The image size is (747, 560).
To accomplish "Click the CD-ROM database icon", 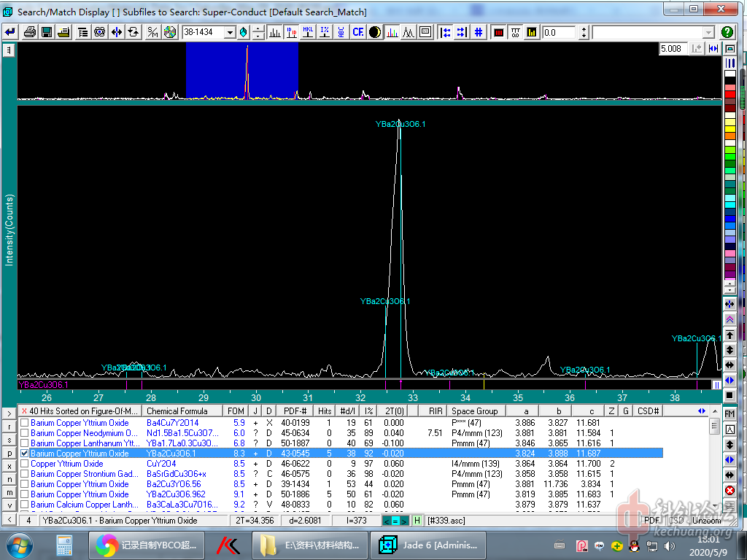I will [x=169, y=32].
